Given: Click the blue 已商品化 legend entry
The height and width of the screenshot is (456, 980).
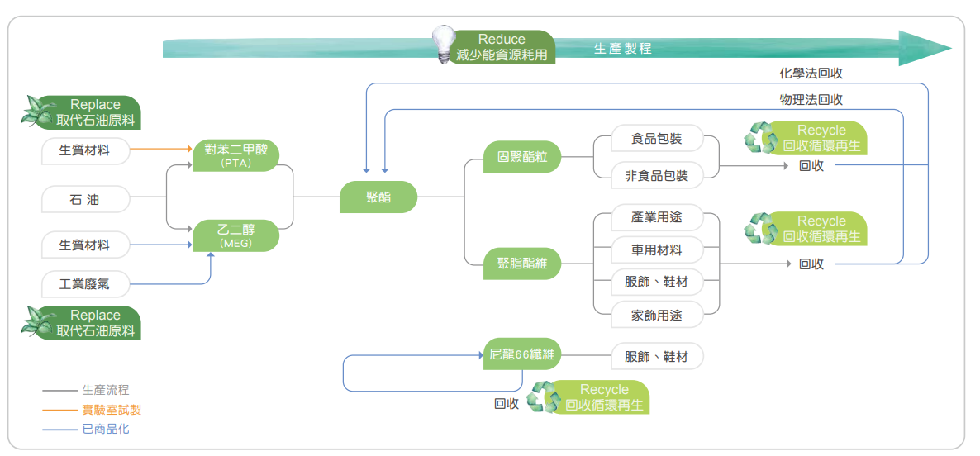Looking at the screenshot, I should tap(105, 430).
